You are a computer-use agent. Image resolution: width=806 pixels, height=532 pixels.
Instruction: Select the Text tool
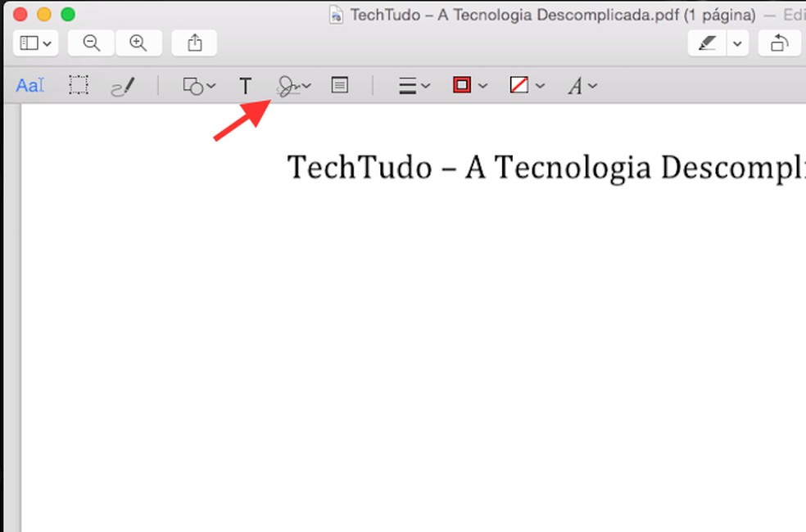[245, 85]
